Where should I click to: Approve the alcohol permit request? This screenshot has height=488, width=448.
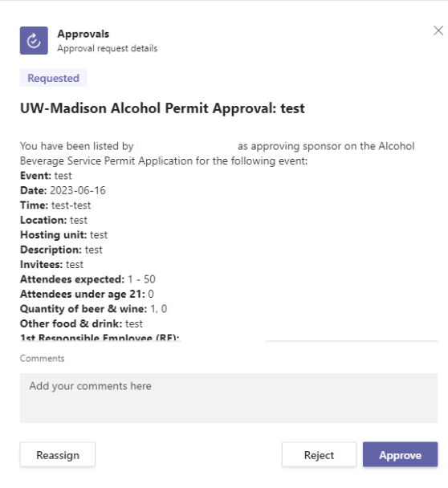[x=400, y=455]
